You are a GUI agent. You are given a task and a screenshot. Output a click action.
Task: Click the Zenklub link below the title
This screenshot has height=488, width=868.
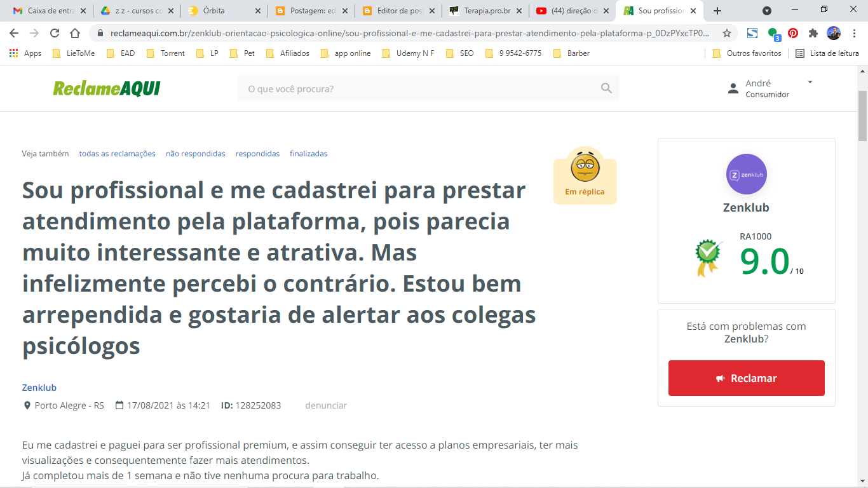point(39,388)
